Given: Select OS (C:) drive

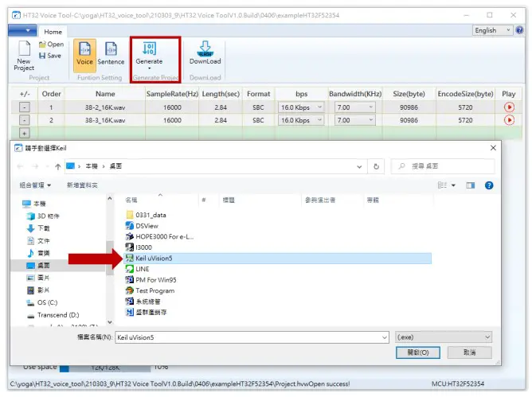Looking at the screenshot, I should tap(42, 303).
